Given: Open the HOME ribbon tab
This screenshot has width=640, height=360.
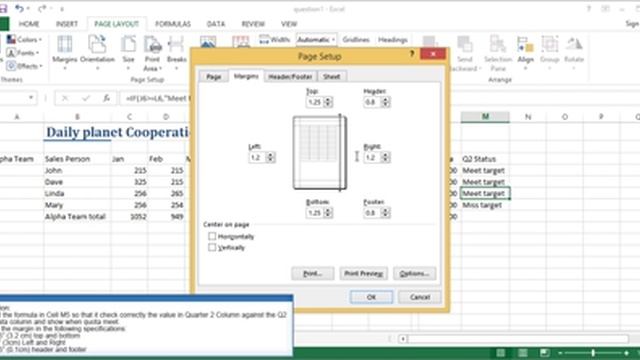Looking at the screenshot, I should click(x=29, y=24).
